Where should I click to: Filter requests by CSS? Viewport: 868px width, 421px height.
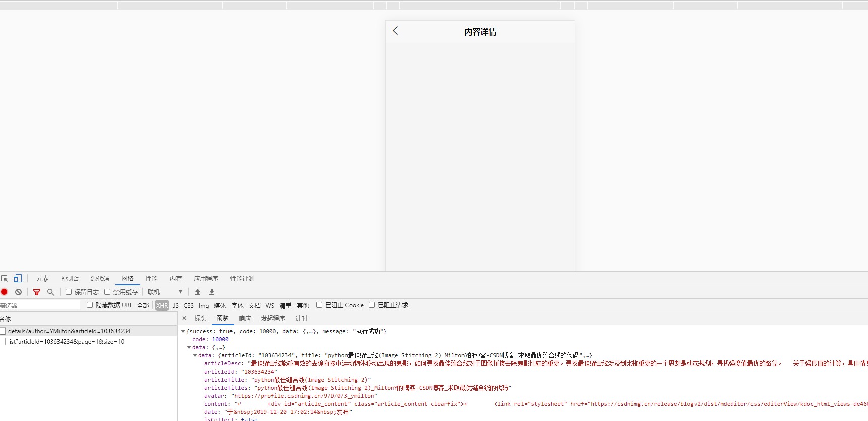click(188, 305)
